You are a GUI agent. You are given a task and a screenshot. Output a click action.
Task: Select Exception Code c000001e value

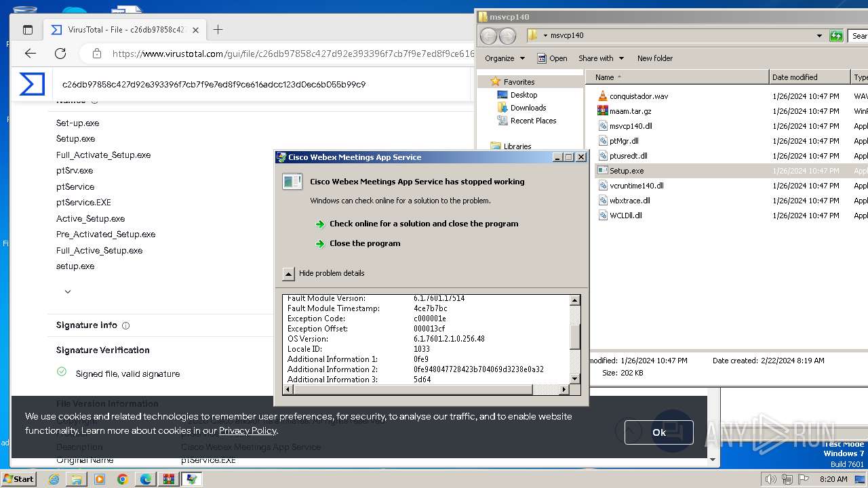click(x=430, y=319)
